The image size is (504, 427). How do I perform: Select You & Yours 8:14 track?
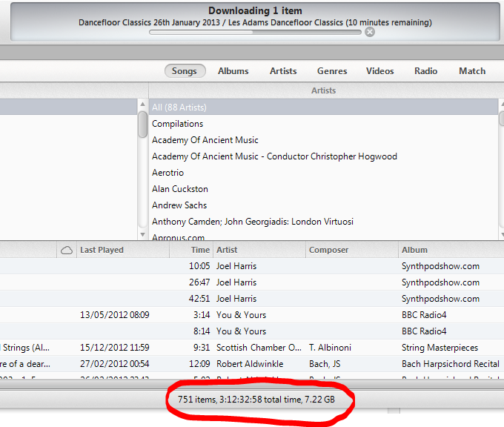pyautogui.click(x=252, y=331)
